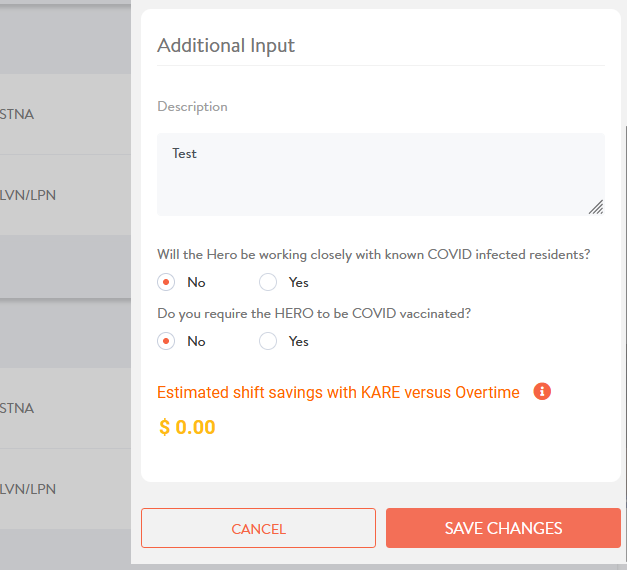Select the upper LVN/LPN row in the background list
627x570 pixels.
65,195
